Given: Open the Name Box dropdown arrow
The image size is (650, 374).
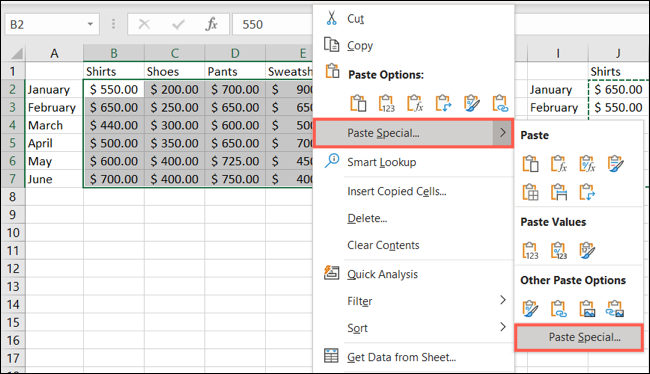Looking at the screenshot, I should [90, 24].
